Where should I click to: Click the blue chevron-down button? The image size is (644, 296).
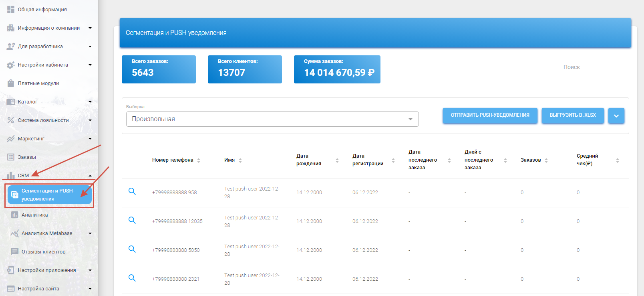pyautogui.click(x=616, y=116)
